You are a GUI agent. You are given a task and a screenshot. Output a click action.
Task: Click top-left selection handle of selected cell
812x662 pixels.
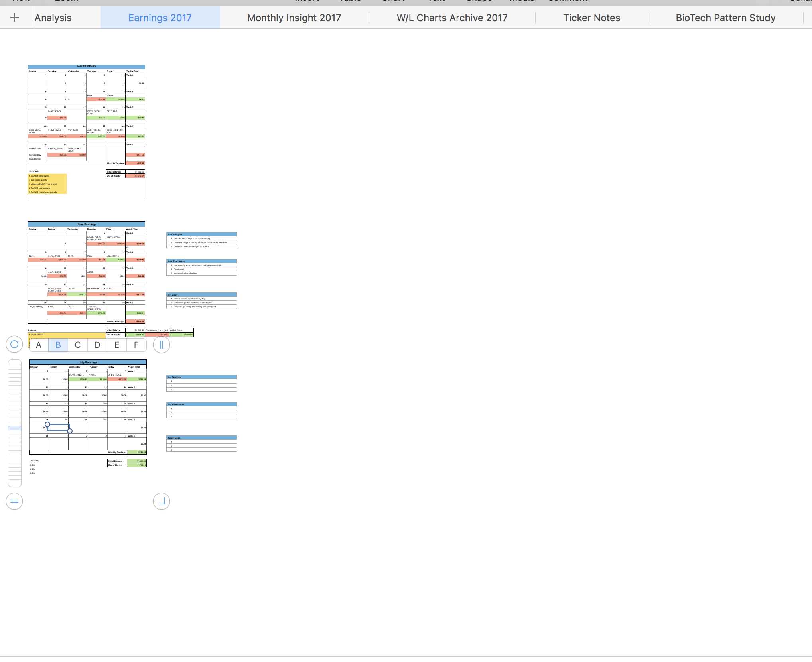coord(47,424)
